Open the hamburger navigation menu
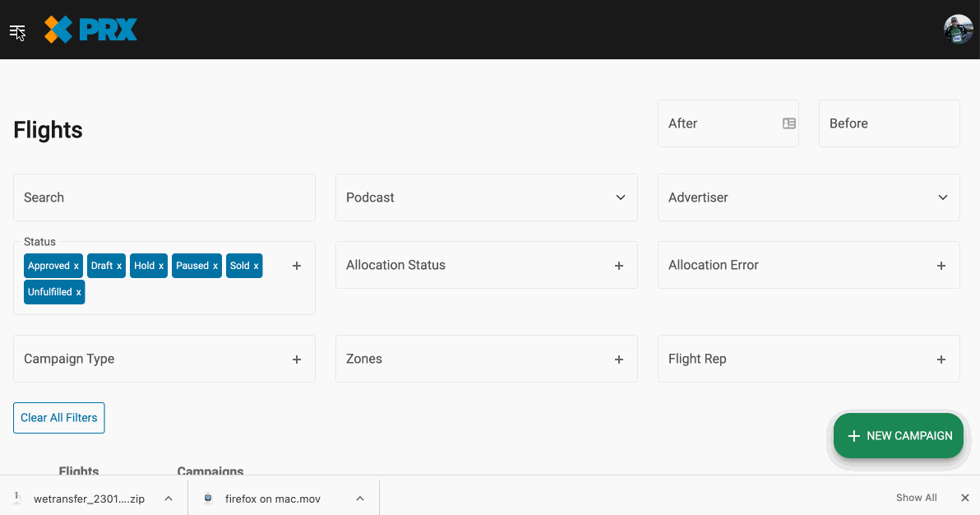 pyautogui.click(x=17, y=31)
